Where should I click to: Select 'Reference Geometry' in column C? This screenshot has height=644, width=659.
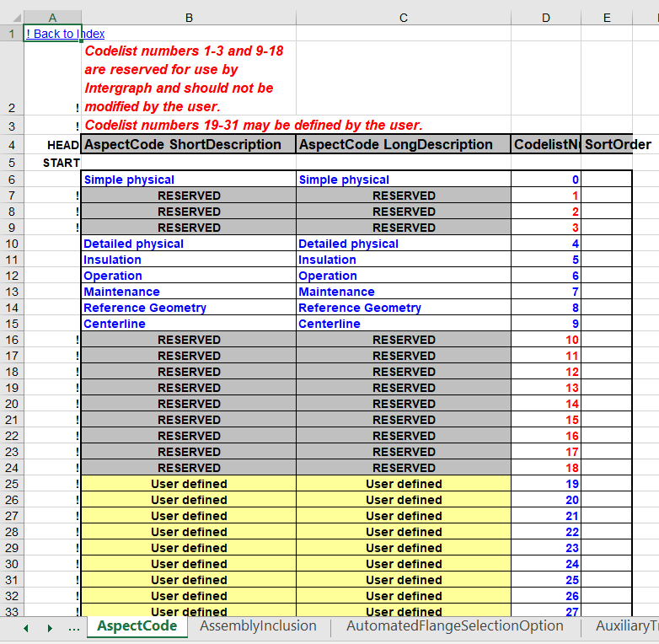click(404, 308)
